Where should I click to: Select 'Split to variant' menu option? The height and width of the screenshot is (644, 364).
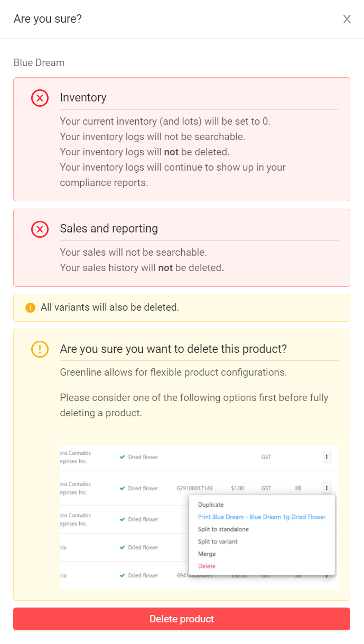coord(218,542)
